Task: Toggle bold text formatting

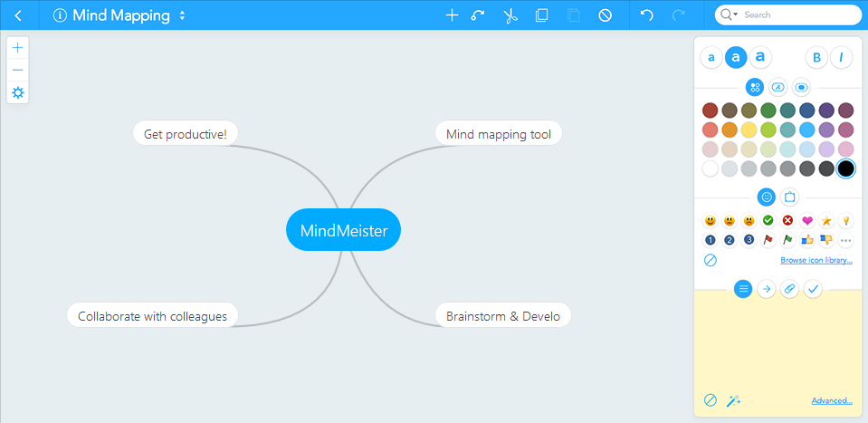Action: pyautogui.click(x=816, y=57)
